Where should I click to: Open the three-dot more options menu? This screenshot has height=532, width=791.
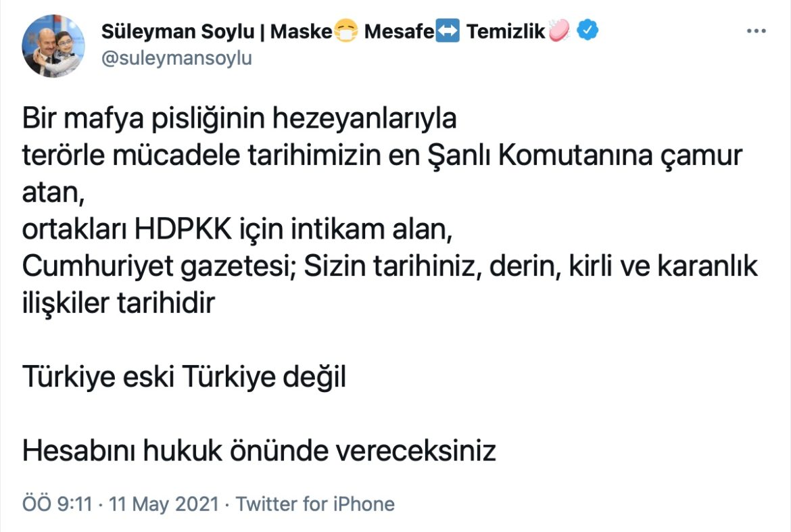[755, 31]
